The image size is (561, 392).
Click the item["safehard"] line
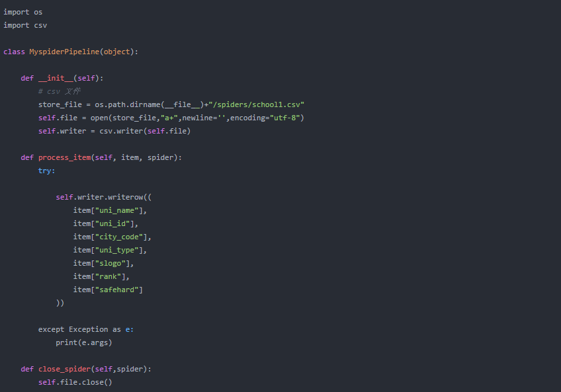tap(108, 290)
